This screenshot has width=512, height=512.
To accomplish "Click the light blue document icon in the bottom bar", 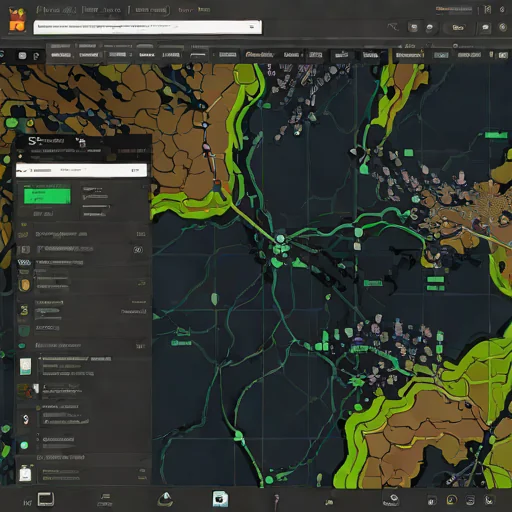I will [x=220, y=499].
